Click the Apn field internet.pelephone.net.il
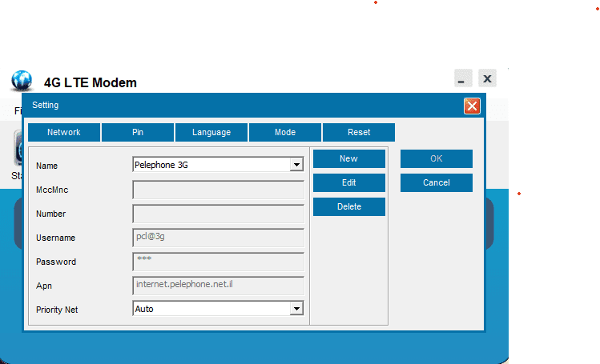This screenshot has width=600, height=364. click(218, 286)
